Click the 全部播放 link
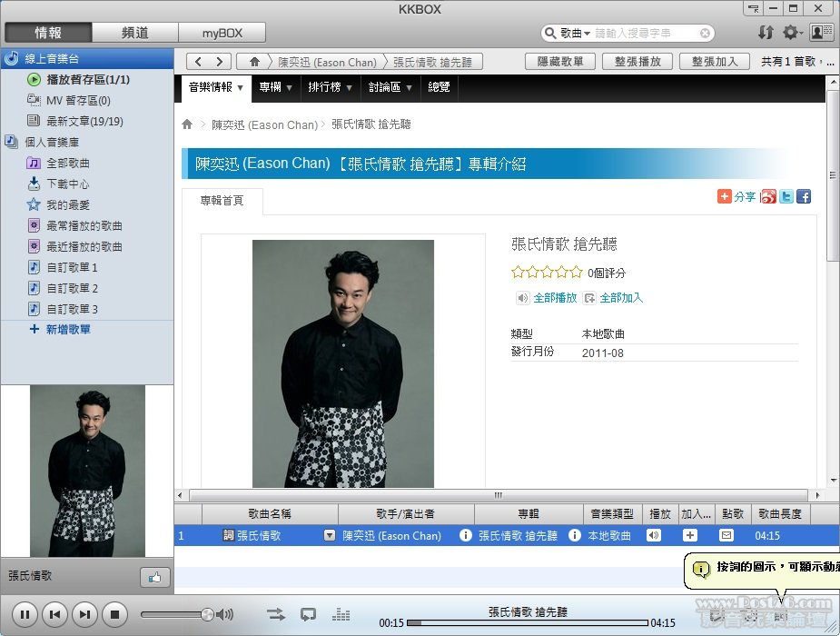The height and width of the screenshot is (636, 840). click(555, 298)
